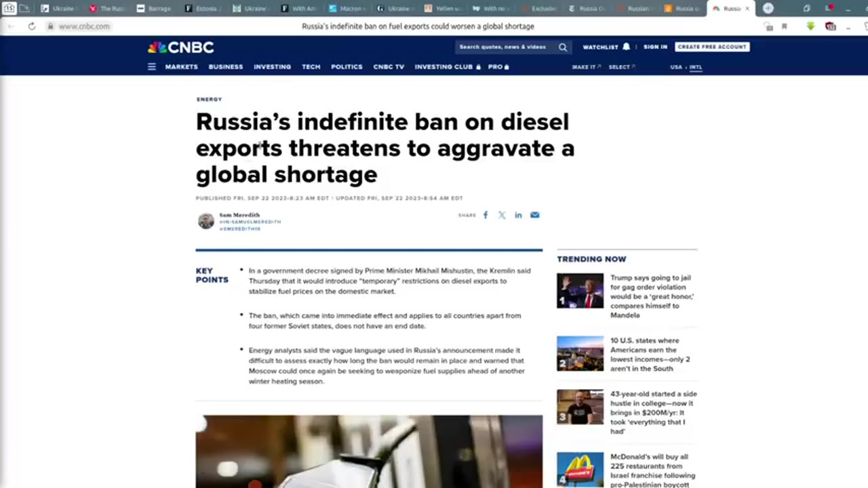This screenshot has width=868, height=488.
Task: Open the @SMEREDITH19 handle link
Action: [x=240, y=229]
